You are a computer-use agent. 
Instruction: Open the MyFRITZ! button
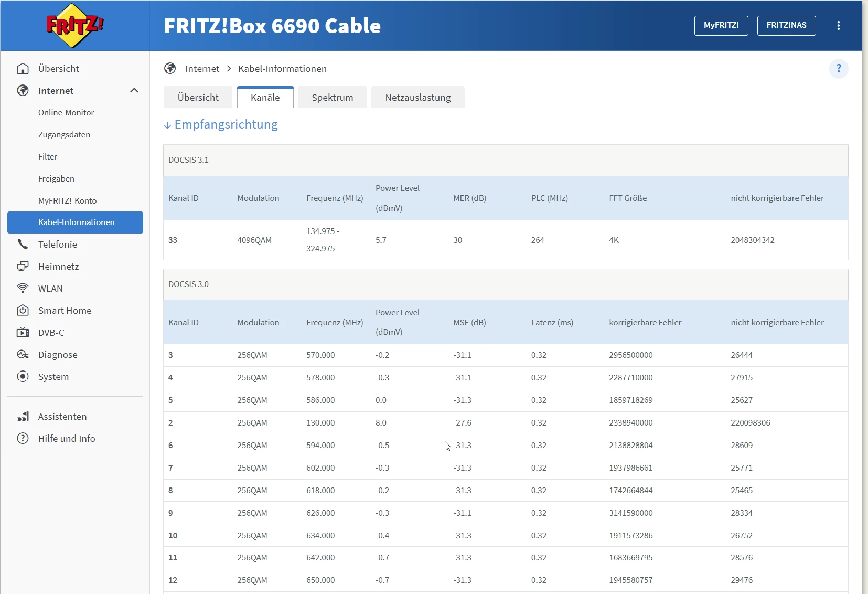click(x=721, y=25)
